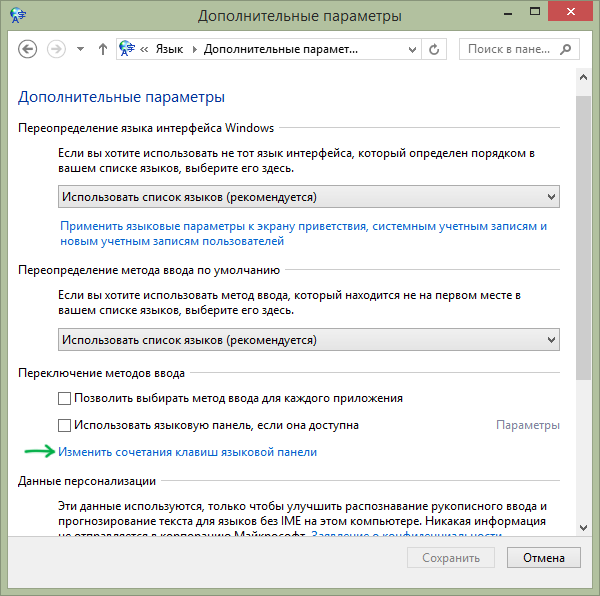Click the Отмена button
The height and width of the screenshot is (596, 600).
(x=544, y=558)
